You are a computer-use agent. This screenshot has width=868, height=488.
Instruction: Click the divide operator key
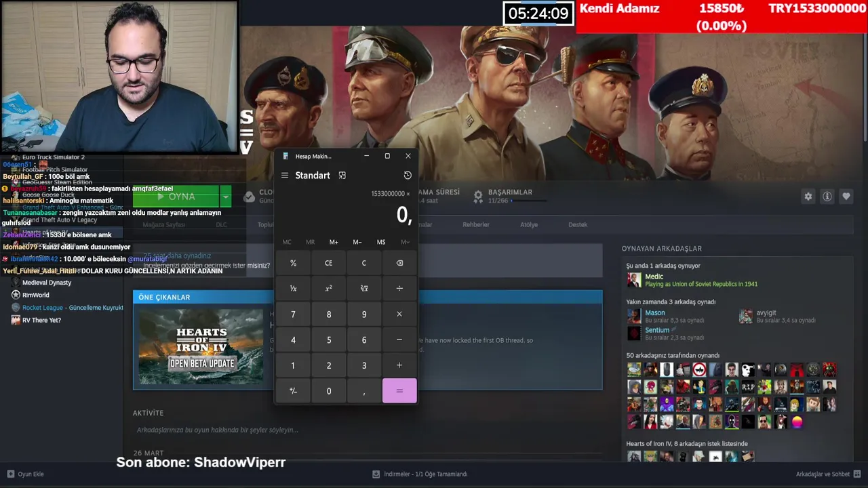pos(399,289)
